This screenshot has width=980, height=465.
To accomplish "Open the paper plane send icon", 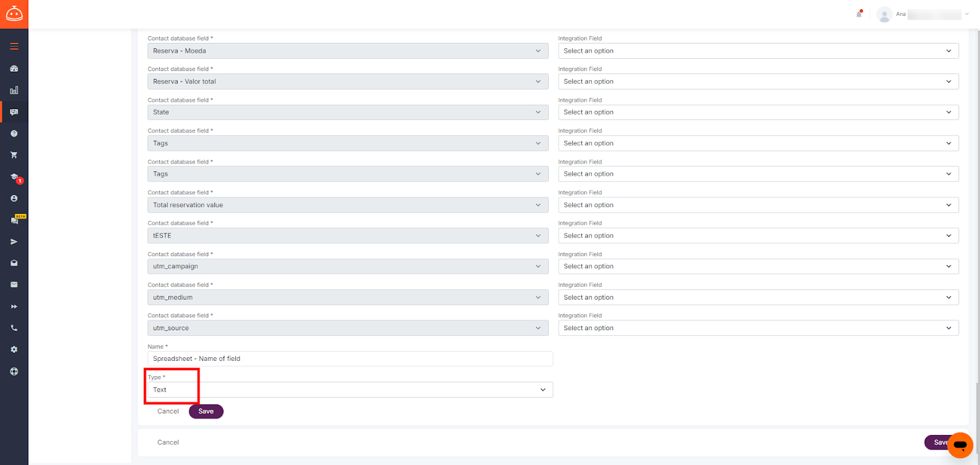I will [x=14, y=241].
